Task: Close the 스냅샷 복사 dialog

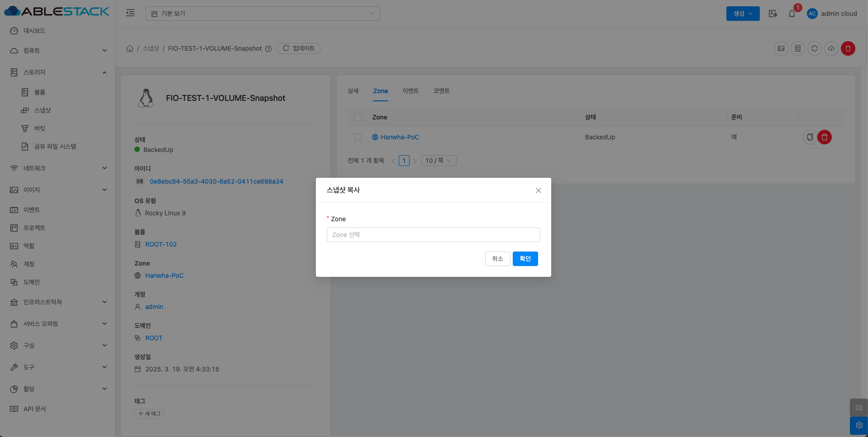Action: pos(538,190)
